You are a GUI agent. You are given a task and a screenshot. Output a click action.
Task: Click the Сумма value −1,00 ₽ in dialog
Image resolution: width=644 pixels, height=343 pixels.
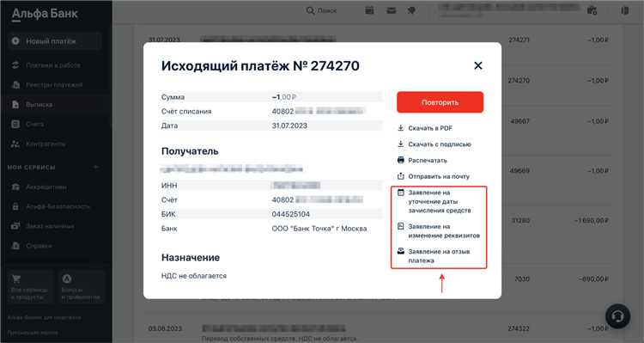click(284, 97)
